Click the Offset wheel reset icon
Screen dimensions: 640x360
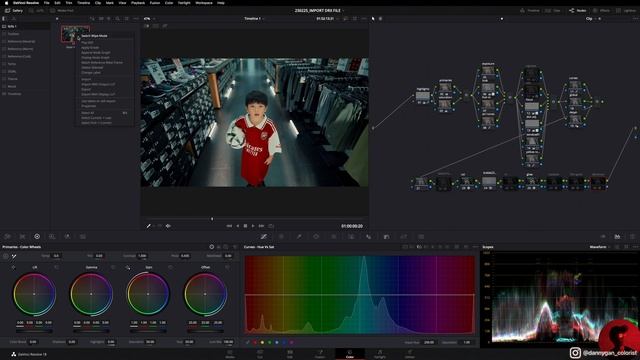(x=227, y=267)
